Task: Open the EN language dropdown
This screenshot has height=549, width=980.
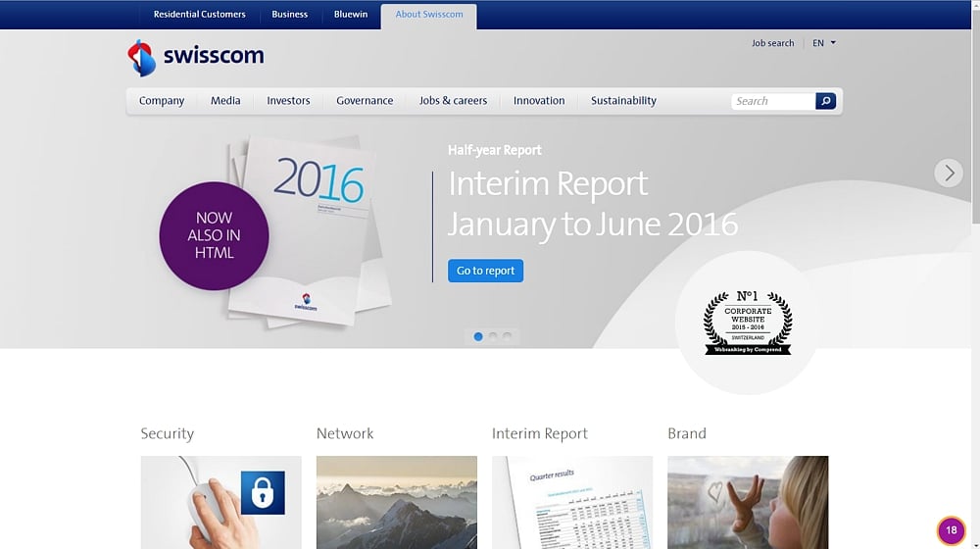Action: pos(824,43)
